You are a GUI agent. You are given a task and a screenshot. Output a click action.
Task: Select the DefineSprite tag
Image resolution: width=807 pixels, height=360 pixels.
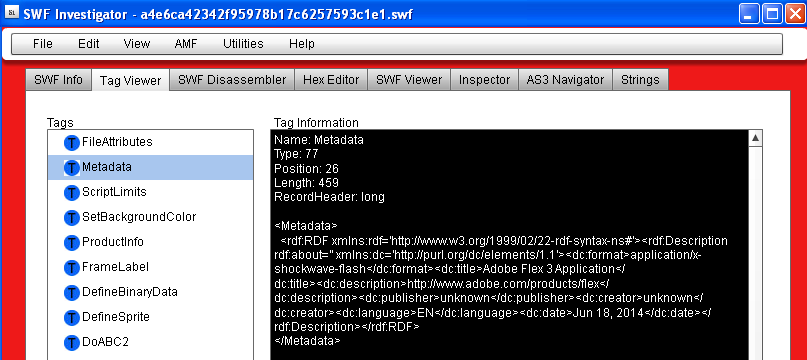click(x=150, y=317)
